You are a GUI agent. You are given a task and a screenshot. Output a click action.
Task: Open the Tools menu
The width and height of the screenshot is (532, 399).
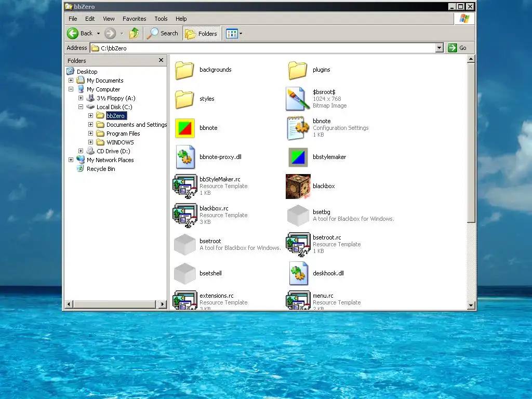[161, 19]
